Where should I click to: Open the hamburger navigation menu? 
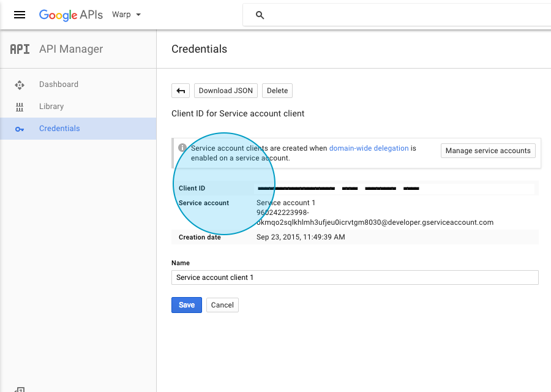20,15
